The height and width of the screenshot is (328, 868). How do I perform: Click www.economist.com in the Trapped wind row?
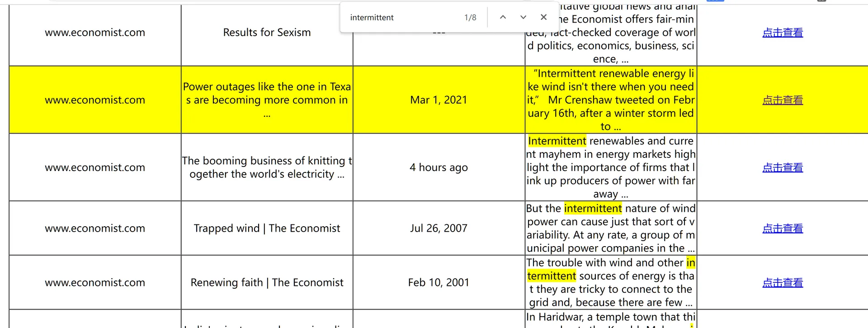tap(95, 228)
